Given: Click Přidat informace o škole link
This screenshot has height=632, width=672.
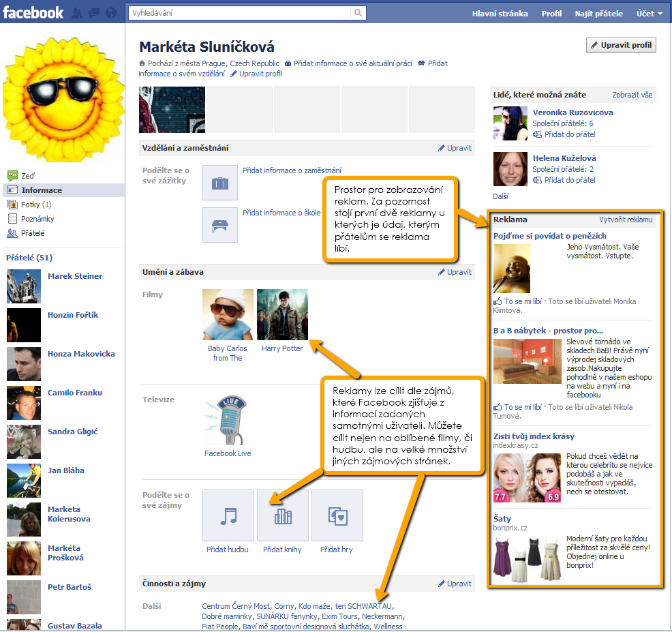Looking at the screenshot, I should 281,213.
